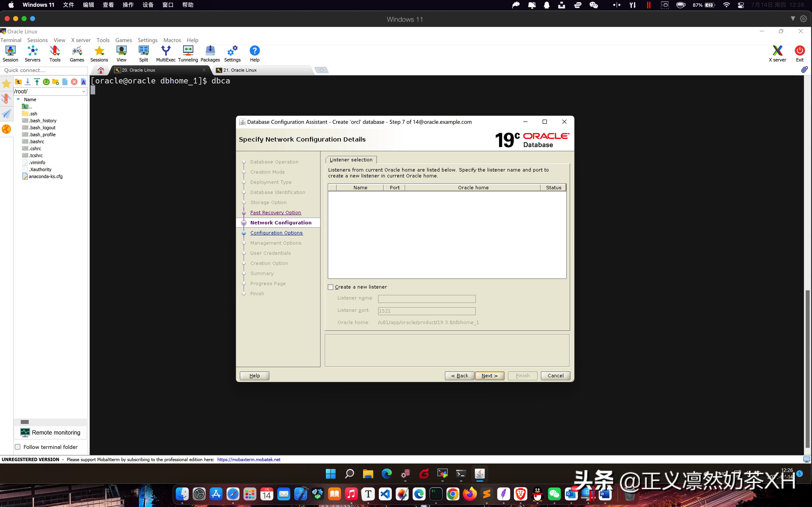Viewport: 812px width, 507px height.
Task: Collapse the Name tree in the file browser
Action: click(18, 99)
